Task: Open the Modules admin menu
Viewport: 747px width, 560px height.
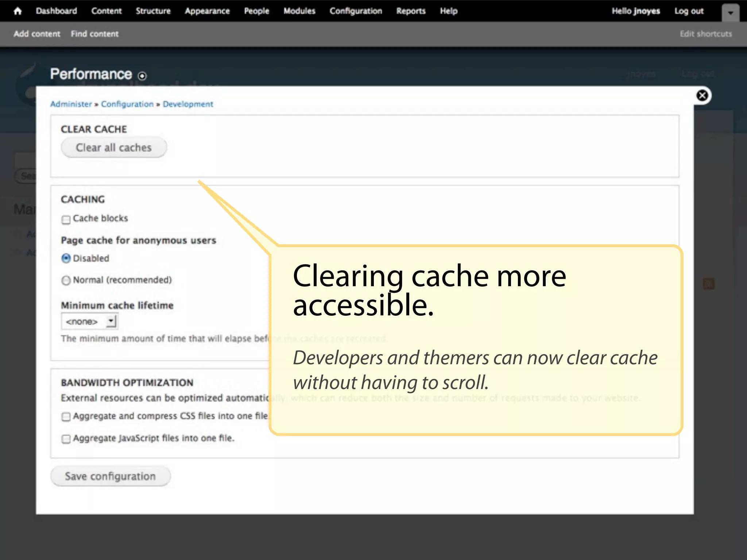Action: pyautogui.click(x=299, y=11)
